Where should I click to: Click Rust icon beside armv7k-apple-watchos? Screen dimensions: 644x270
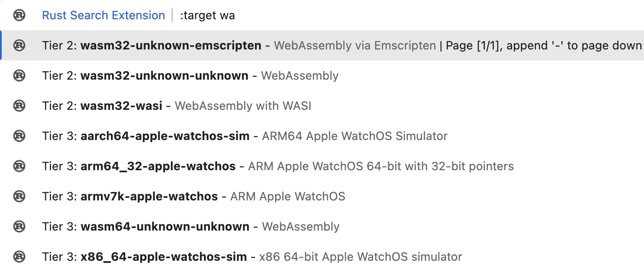click(x=19, y=196)
